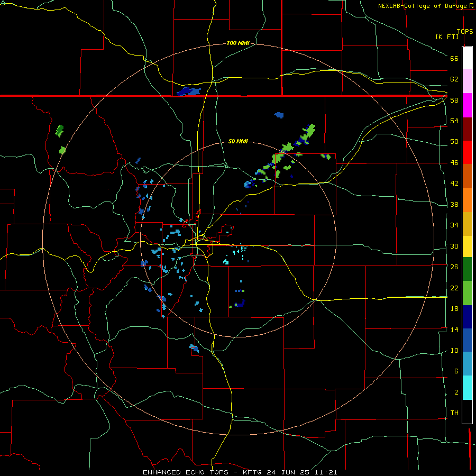Click the "KFTG" station identifier in footer
Screen dimensions: 476x476
[x=253, y=472]
